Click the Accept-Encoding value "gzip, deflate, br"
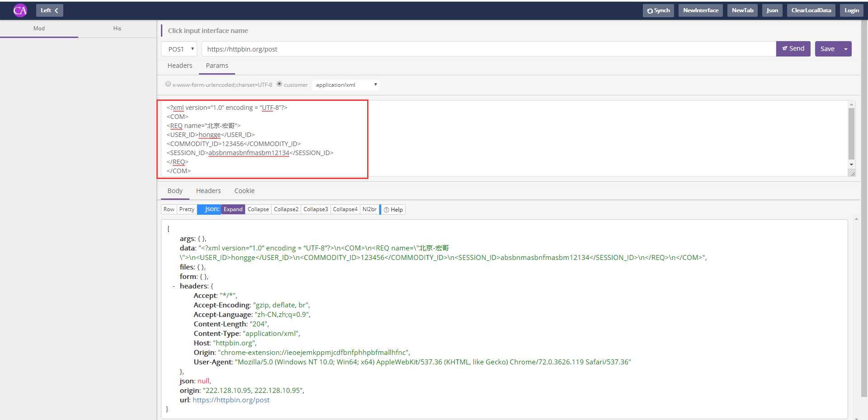 click(x=280, y=305)
